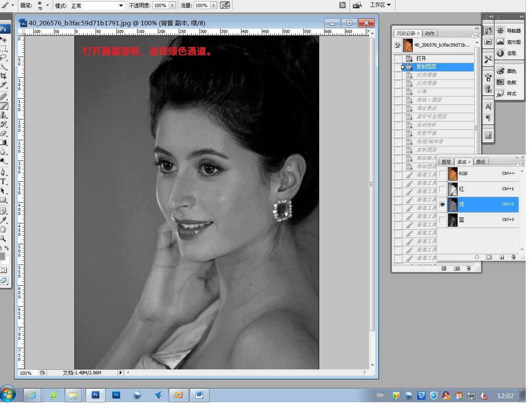The image size is (532, 411).
Task: Toggle Quick Mask mode button
Action: (3, 270)
